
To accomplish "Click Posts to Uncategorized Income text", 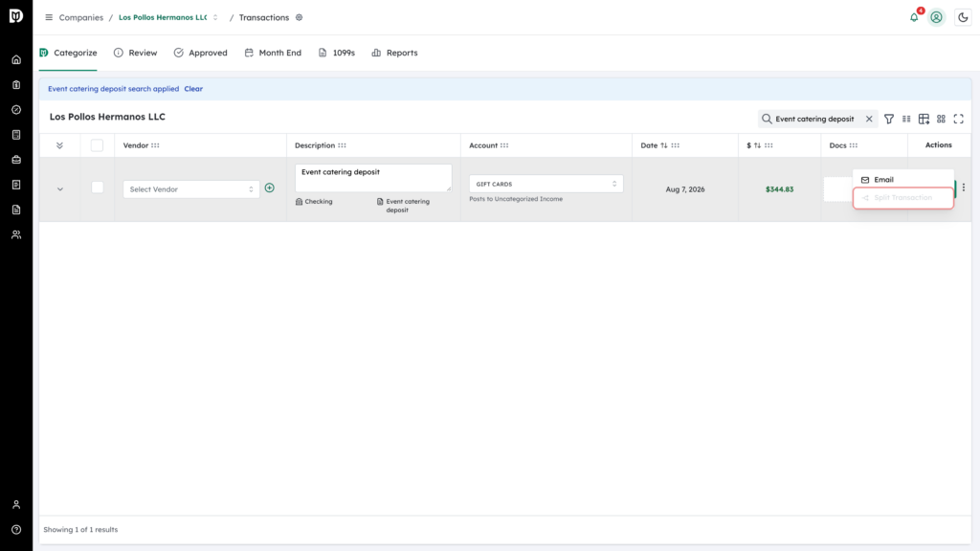I will coord(516,199).
